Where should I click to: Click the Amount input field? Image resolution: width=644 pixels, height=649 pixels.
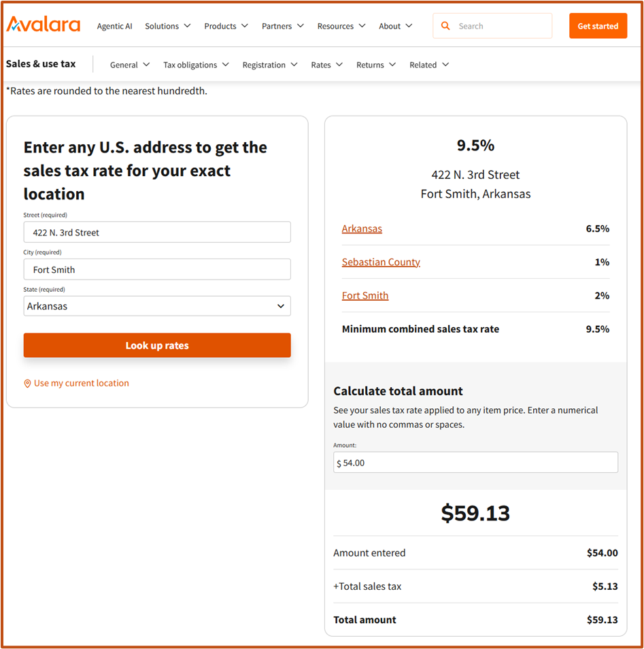(476, 463)
